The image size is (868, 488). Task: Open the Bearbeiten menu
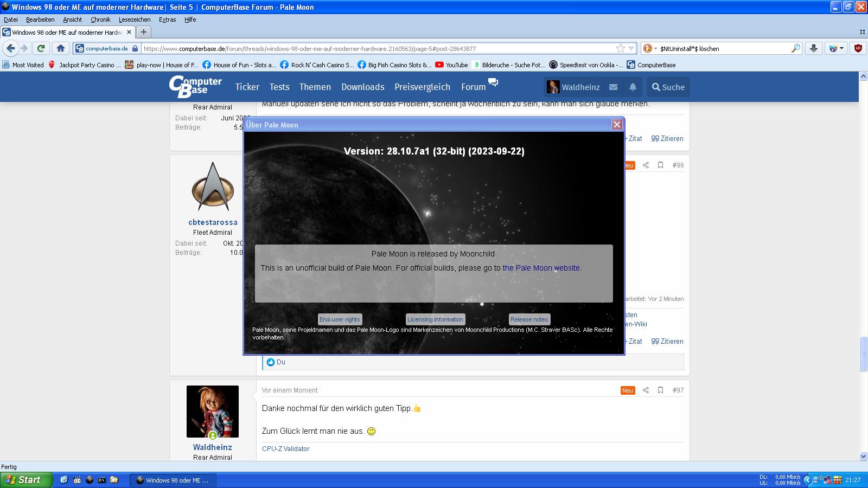click(x=40, y=20)
